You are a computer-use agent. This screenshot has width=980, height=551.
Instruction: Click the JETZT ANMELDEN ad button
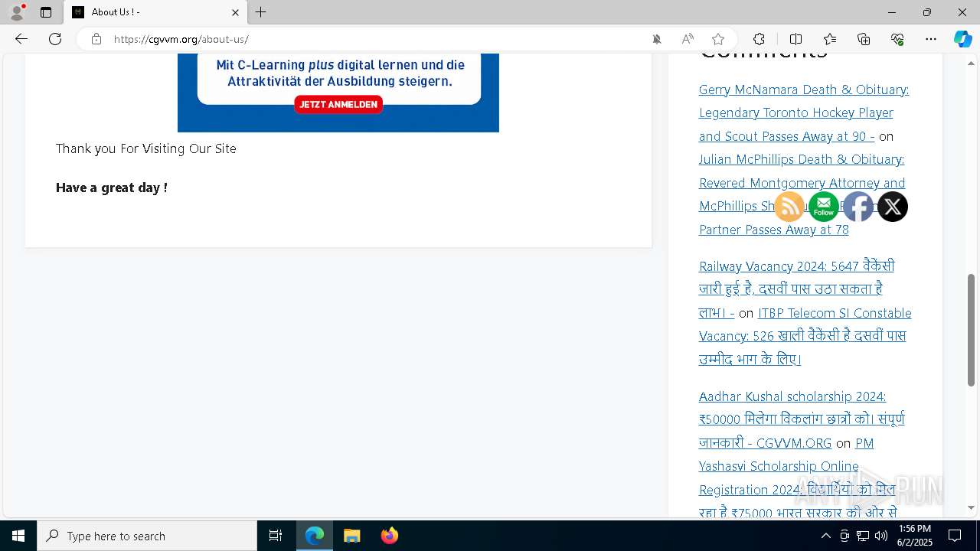(x=338, y=105)
